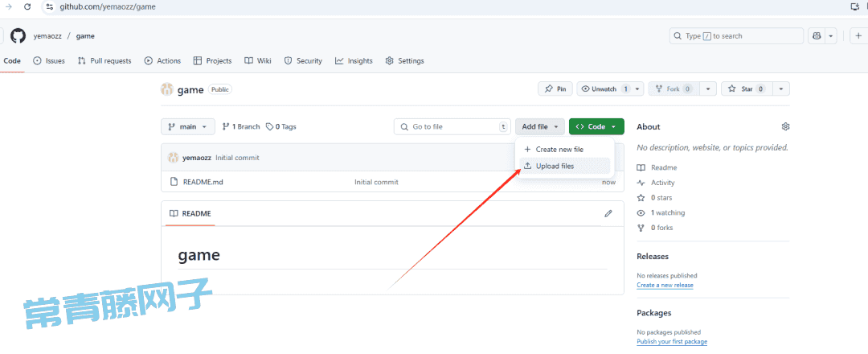Open the Projects tab
Image resolution: width=868 pixels, height=354 pixels.
212,61
